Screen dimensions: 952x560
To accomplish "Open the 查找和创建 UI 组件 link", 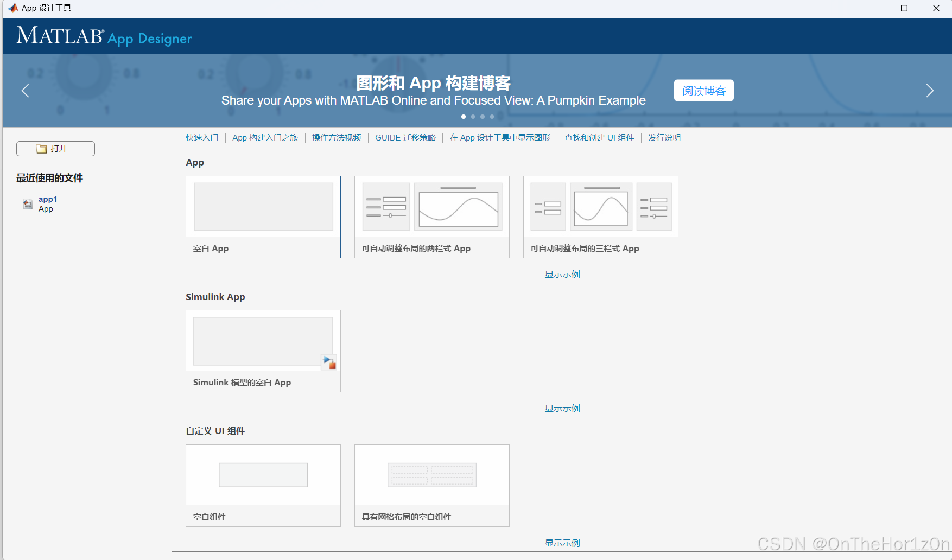I will [599, 138].
